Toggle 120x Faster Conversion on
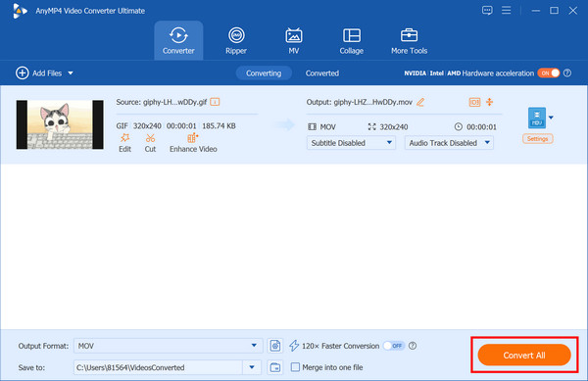588x381 pixels. (x=394, y=346)
